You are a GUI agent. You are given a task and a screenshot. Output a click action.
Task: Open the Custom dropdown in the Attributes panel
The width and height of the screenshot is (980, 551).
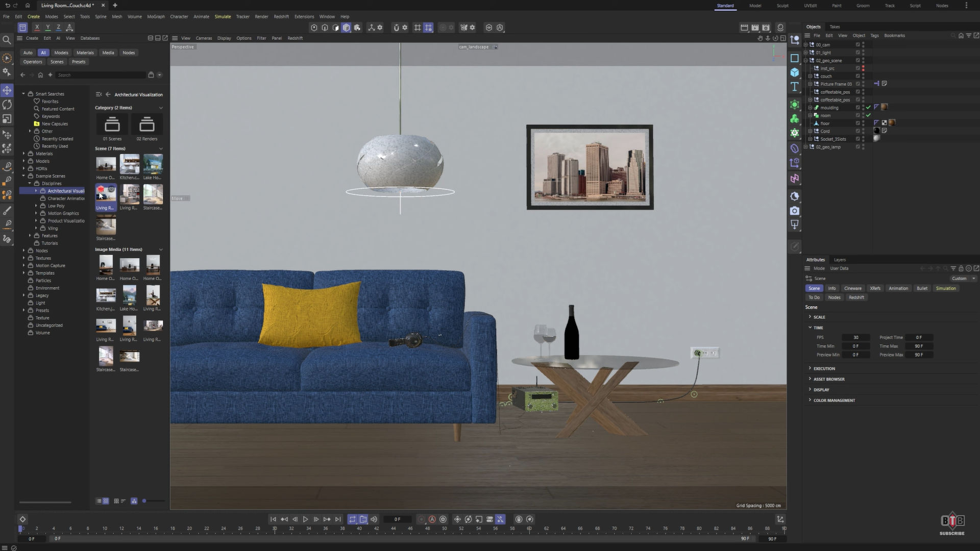(x=962, y=279)
